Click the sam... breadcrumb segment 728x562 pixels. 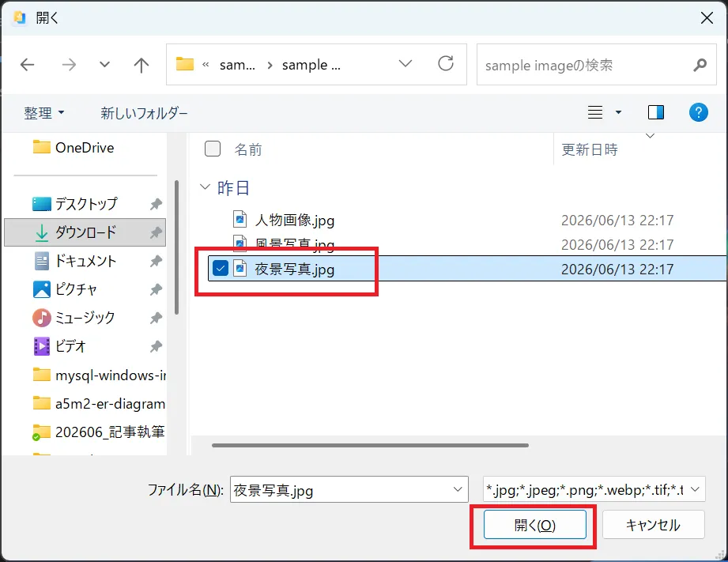coord(237,65)
